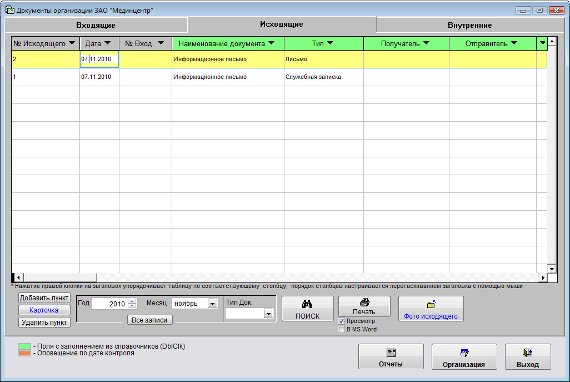This screenshot has width=570, height=382.
Task: Click the Выход button label
Action: (527, 364)
